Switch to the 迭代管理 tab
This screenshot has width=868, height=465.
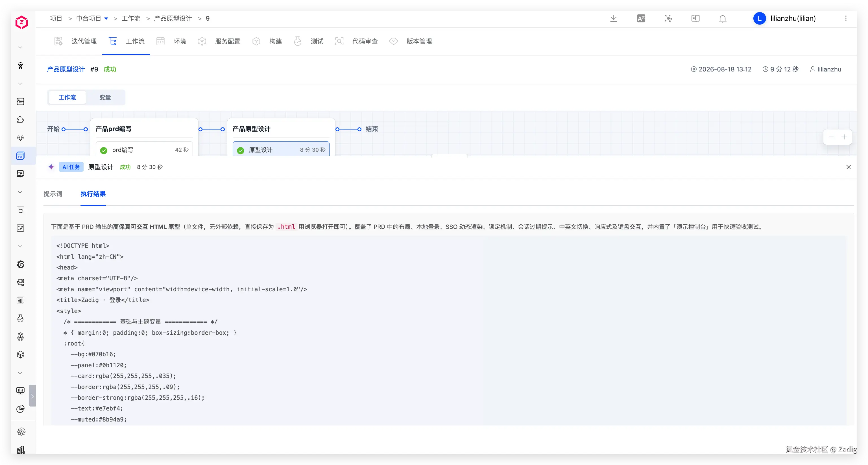coord(75,42)
